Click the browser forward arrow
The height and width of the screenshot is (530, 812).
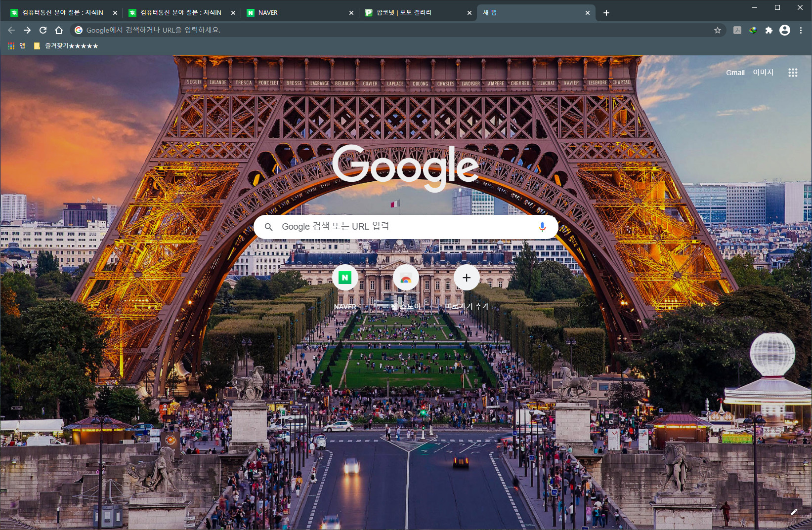pyautogui.click(x=27, y=30)
